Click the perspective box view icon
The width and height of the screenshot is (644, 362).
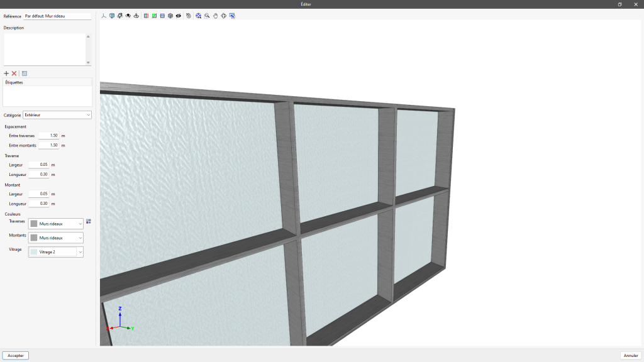120,16
